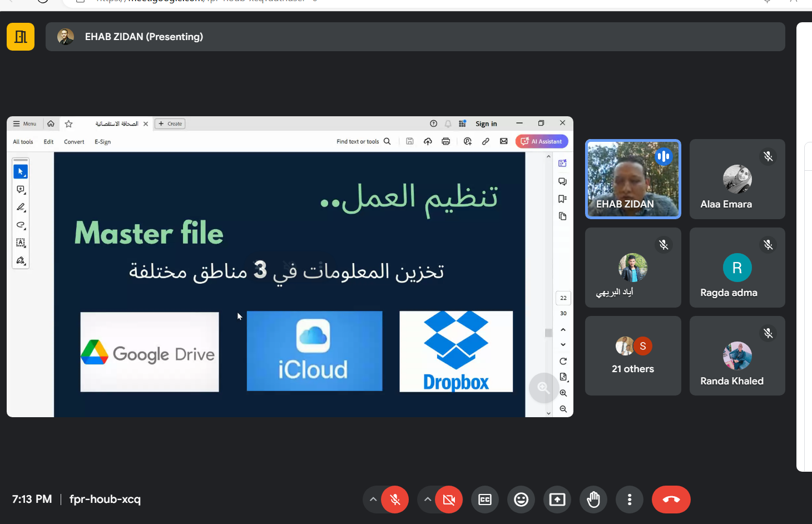This screenshot has height=524, width=812.
Task: Open the 21 others participant tile
Action: tap(633, 356)
